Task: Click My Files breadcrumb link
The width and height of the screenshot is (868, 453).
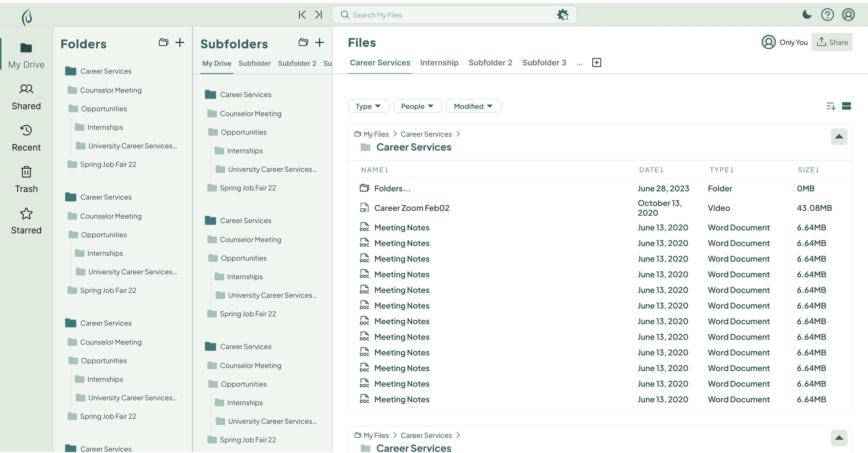Action: [376, 134]
